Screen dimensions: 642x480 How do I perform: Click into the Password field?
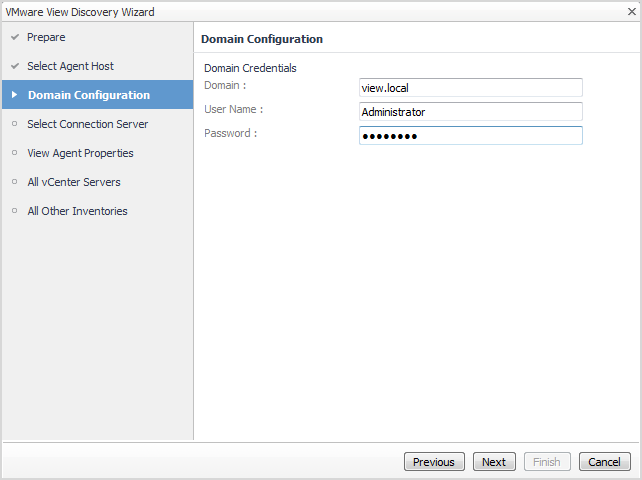[470, 136]
